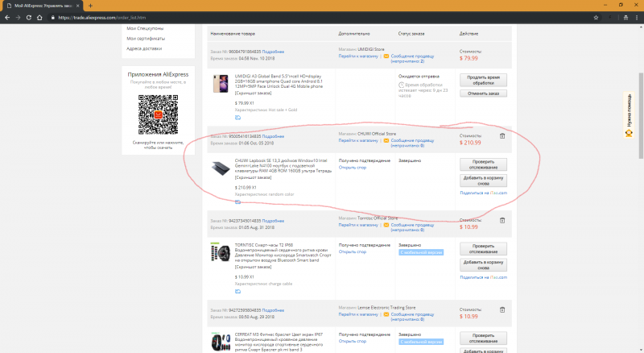Open the browser home page

[x=39, y=18]
